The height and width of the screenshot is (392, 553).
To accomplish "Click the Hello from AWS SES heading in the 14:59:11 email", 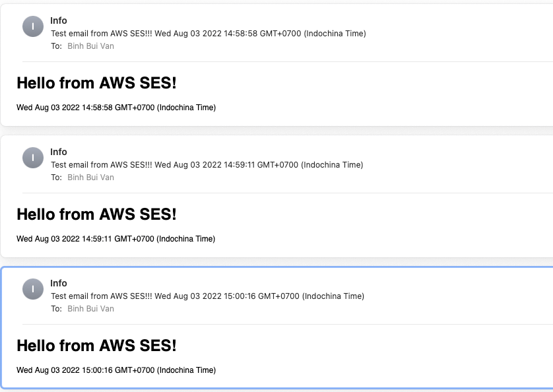I will (x=96, y=214).
